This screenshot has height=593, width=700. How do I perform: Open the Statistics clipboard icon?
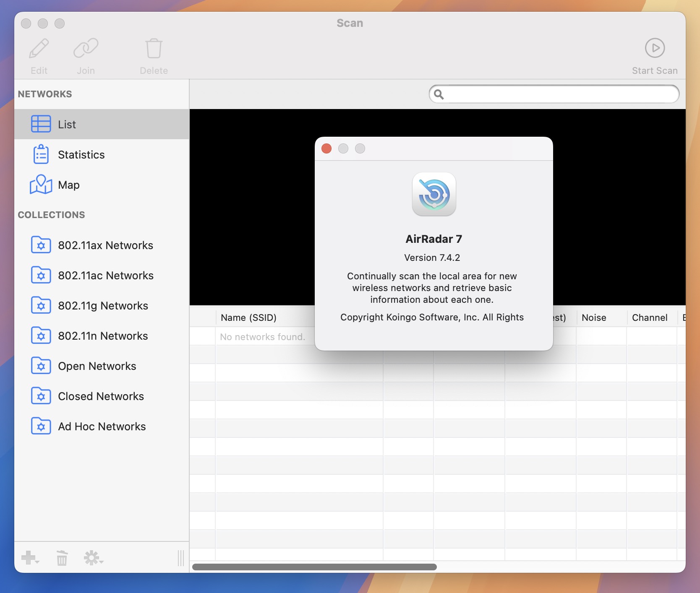41,154
